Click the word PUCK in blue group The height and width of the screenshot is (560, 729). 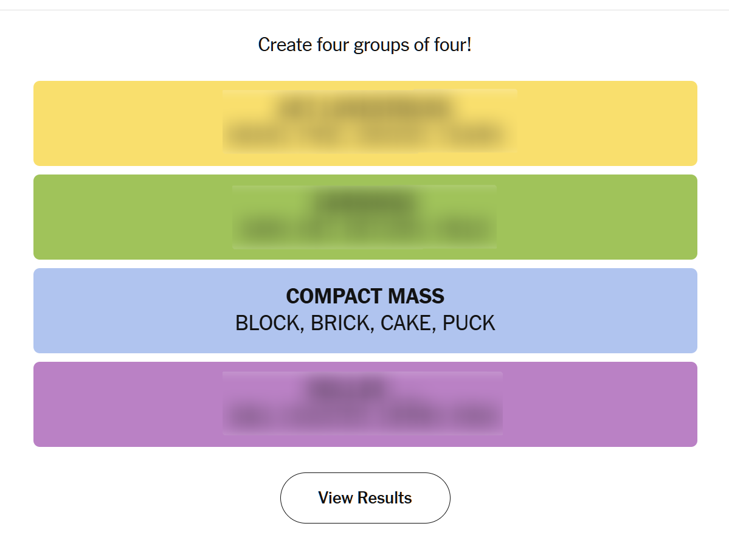(x=469, y=323)
